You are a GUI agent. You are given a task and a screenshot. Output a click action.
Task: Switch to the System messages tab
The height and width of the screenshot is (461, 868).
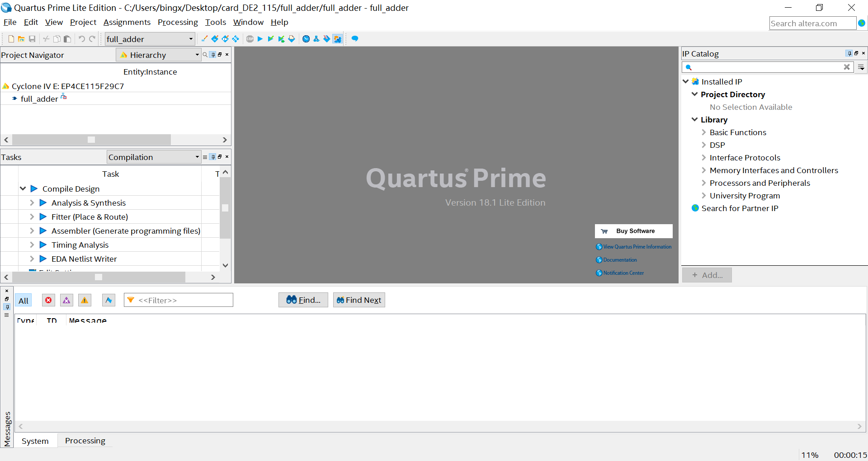35,441
